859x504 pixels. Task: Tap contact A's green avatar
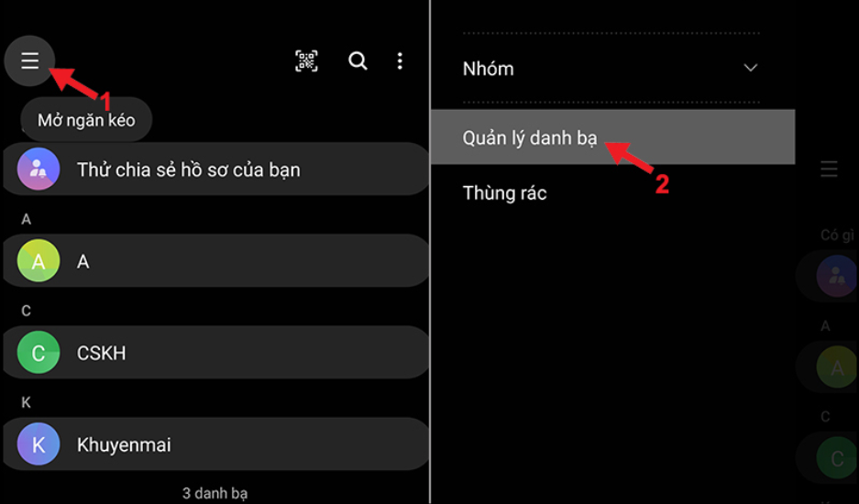pyautogui.click(x=39, y=261)
